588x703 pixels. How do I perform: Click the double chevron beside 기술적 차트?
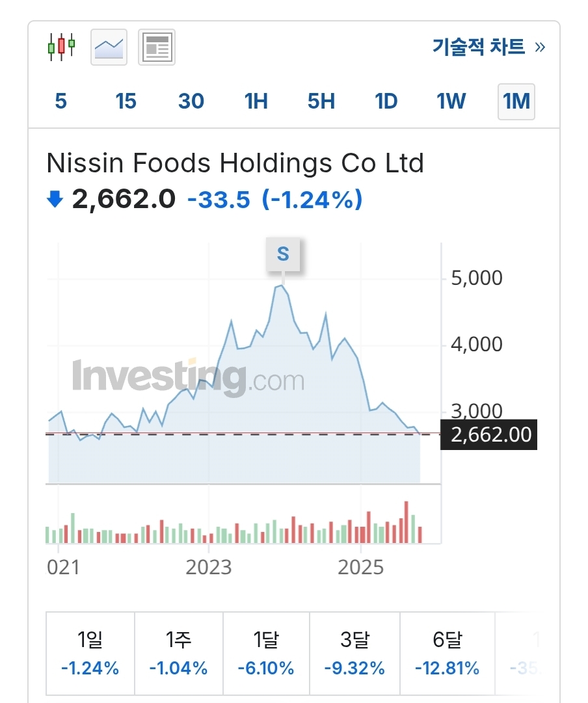[540, 47]
